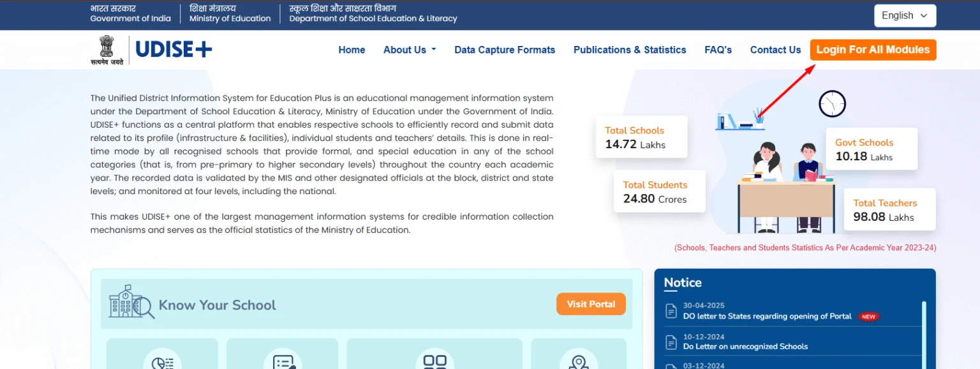Screen dimensions: 980x369
Task: Expand the About Us menu
Action: click(x=410, y=50)
